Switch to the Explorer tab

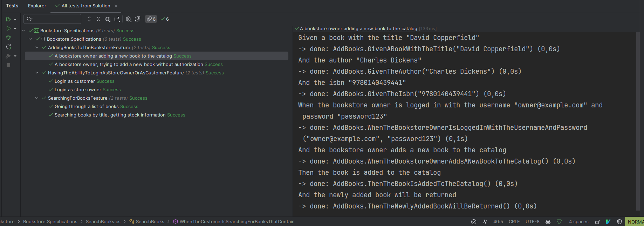37,6
